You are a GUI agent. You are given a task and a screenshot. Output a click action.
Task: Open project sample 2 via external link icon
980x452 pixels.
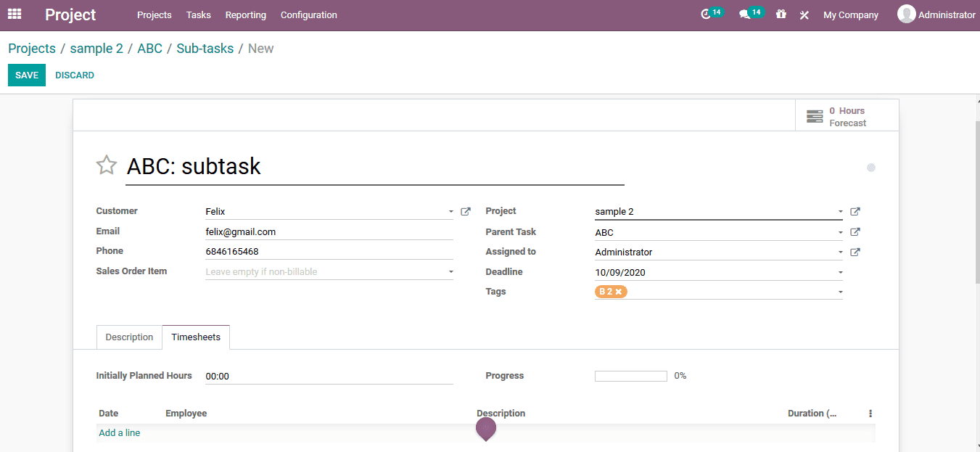click(x=855, y=211)
